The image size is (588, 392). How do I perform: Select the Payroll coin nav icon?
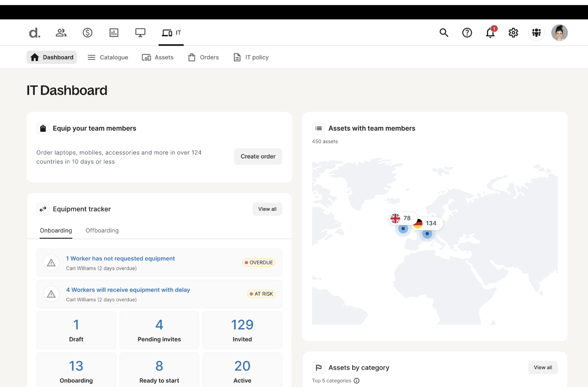pyautogui.click(x=87, y=33)
